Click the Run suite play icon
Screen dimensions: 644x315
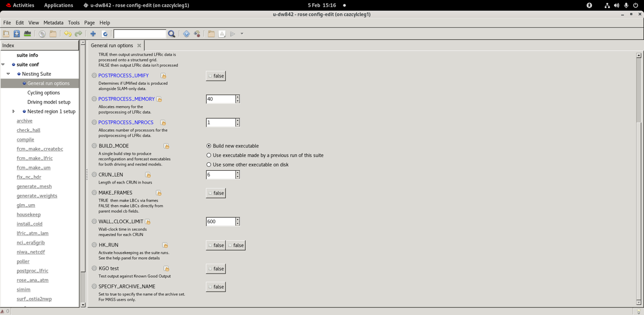coord(233,34)
